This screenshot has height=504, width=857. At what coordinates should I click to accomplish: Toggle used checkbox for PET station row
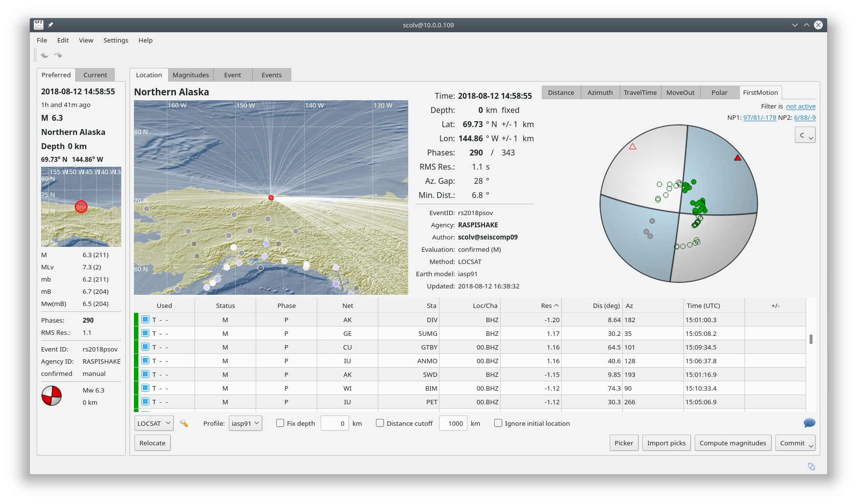145,401
